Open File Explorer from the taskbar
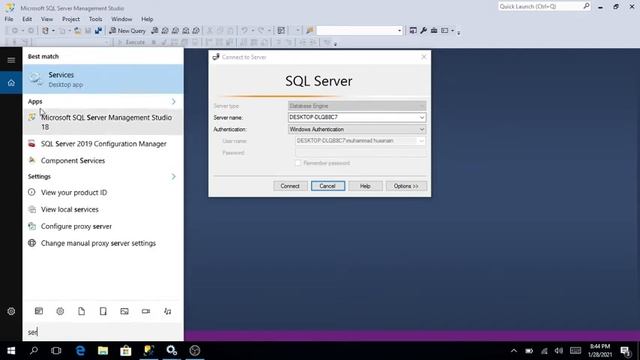640x360 pixels. (x=103, y=351)
